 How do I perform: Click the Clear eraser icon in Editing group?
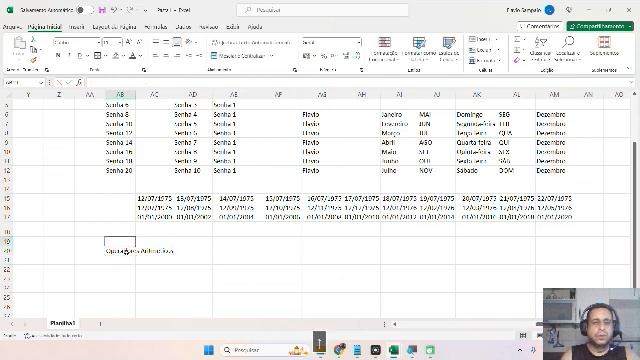[517, 60]
